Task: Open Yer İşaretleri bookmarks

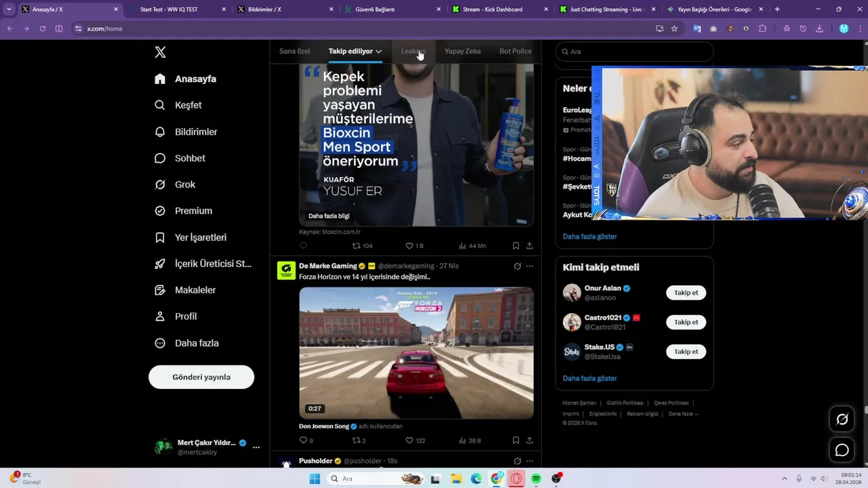Action: point(191,237)
